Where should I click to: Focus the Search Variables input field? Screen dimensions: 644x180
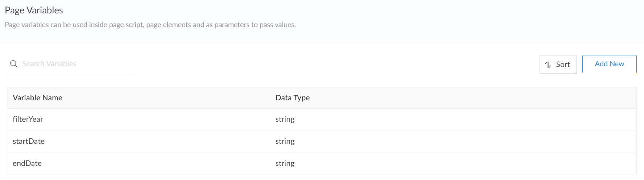coord(76,64)
